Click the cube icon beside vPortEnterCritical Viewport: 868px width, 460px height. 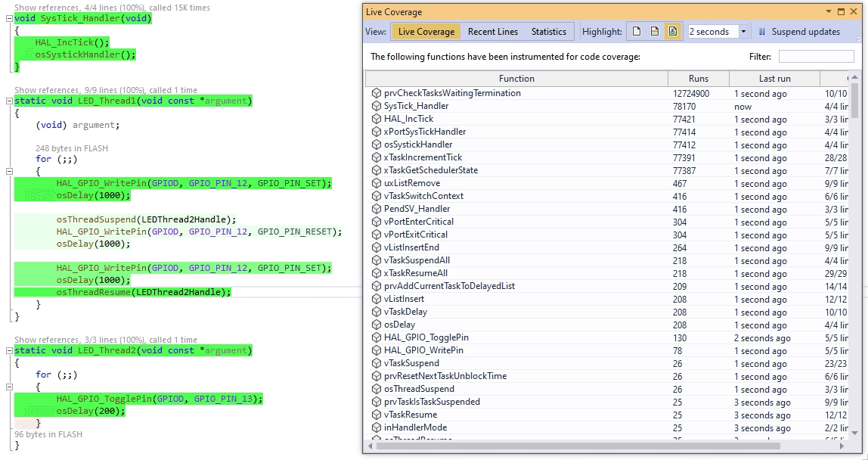377,222
